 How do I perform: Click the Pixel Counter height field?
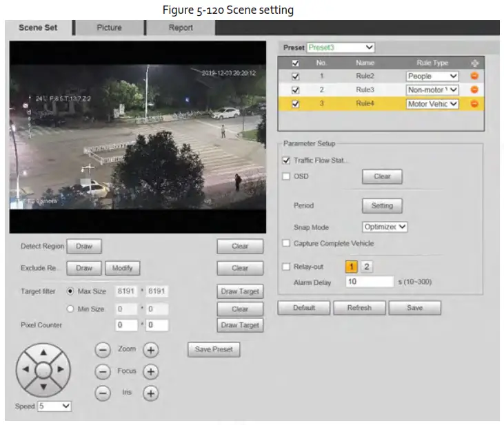point(157,325)
